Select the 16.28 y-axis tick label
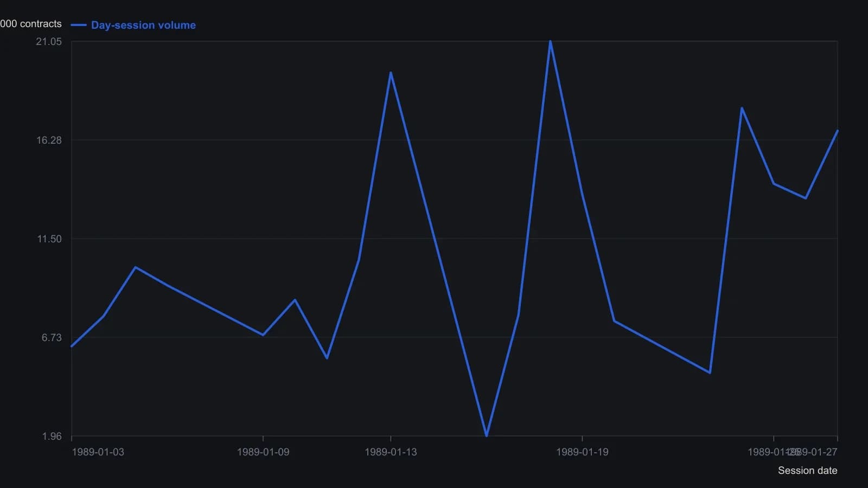 [x=49, y=140]
